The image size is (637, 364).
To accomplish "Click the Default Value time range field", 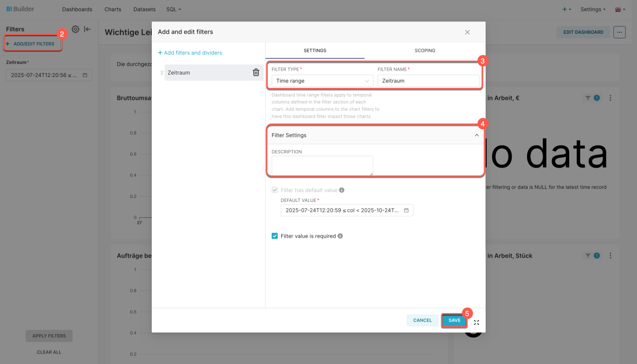I will [347, 210].
